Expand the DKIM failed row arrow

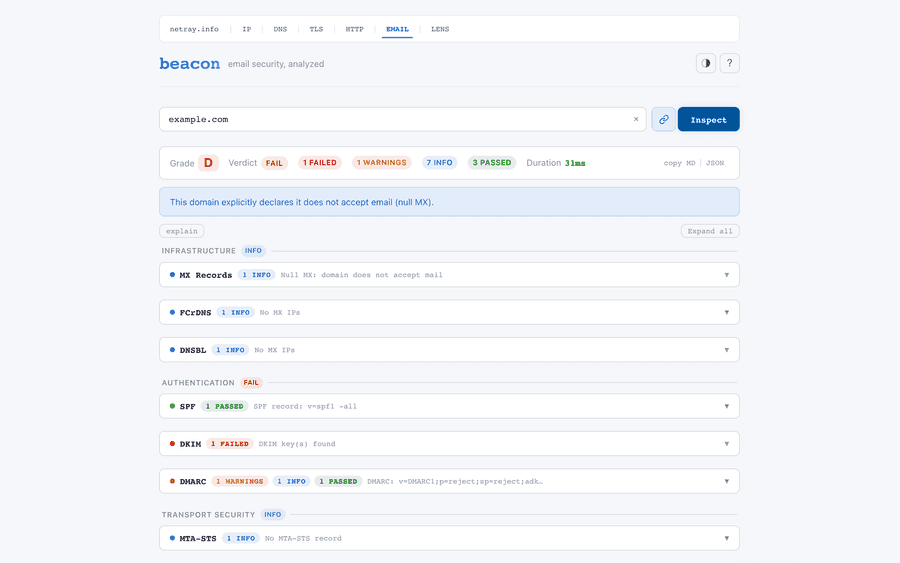[x=727, y=444]
